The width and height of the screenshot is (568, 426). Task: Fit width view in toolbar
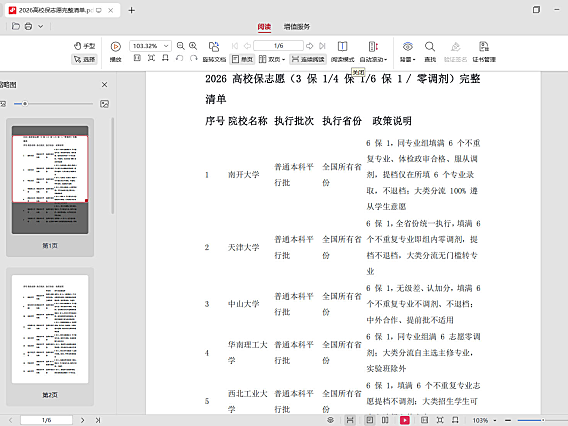coord(165,58)
